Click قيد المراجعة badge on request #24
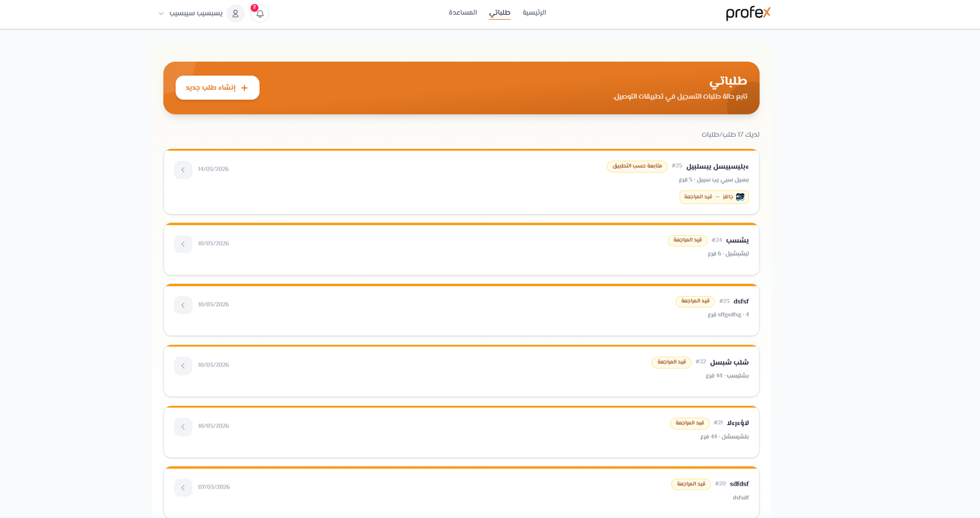Screen dimensions: 980x518 click(687, 240)
